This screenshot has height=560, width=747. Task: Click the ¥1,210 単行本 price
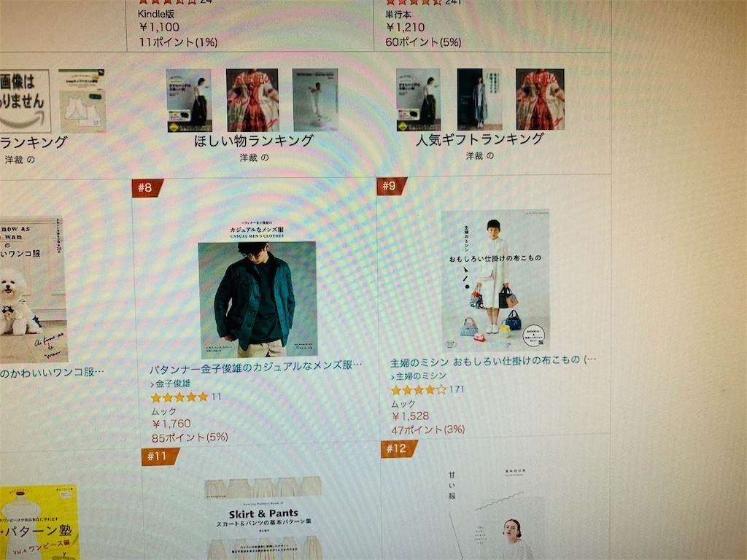click(406, 27)
